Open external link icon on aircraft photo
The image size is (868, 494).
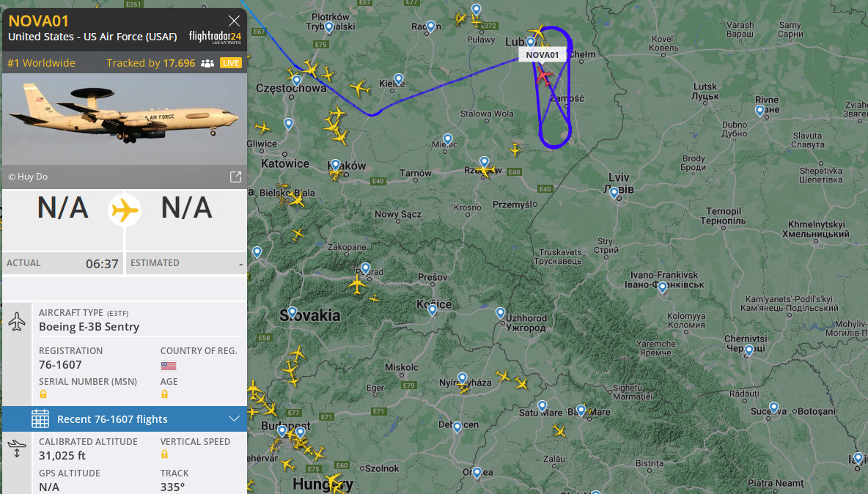pyautogui.click(x=236, y=177)
